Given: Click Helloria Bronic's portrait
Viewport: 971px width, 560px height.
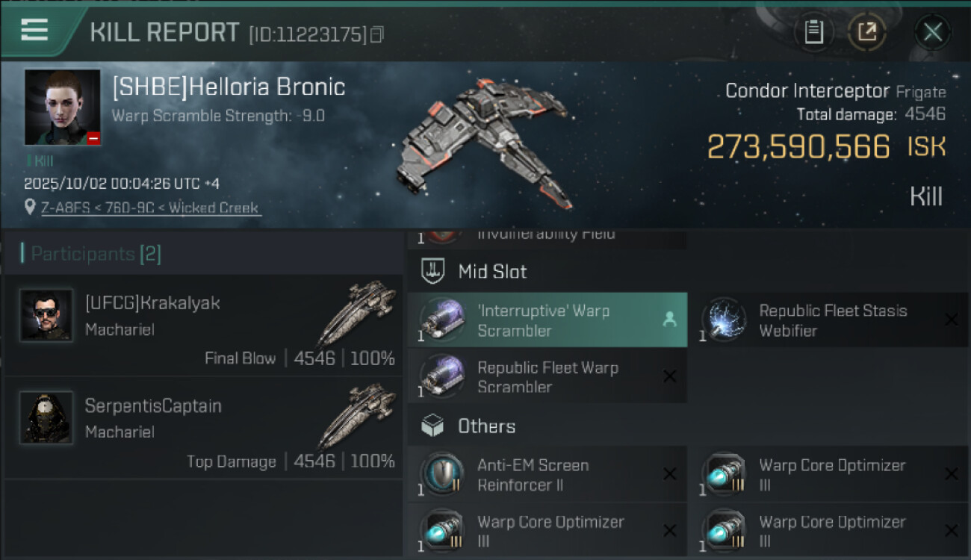Looking at the screenshot, I should 62,107.
